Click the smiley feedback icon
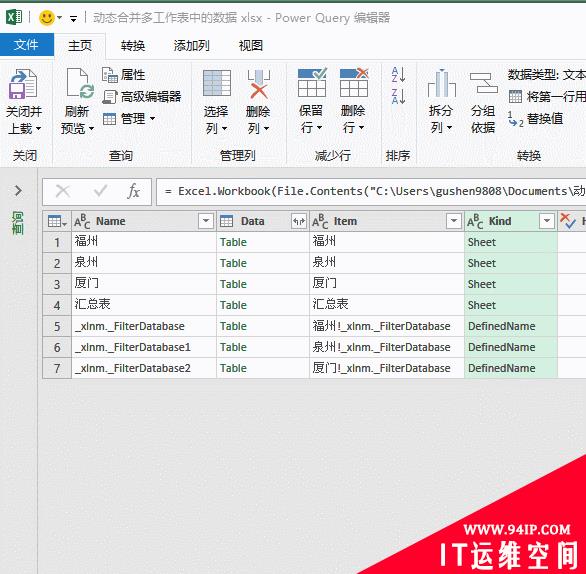Image resolution: width=586 pixels, height=574 pixels. pos(47,18)
